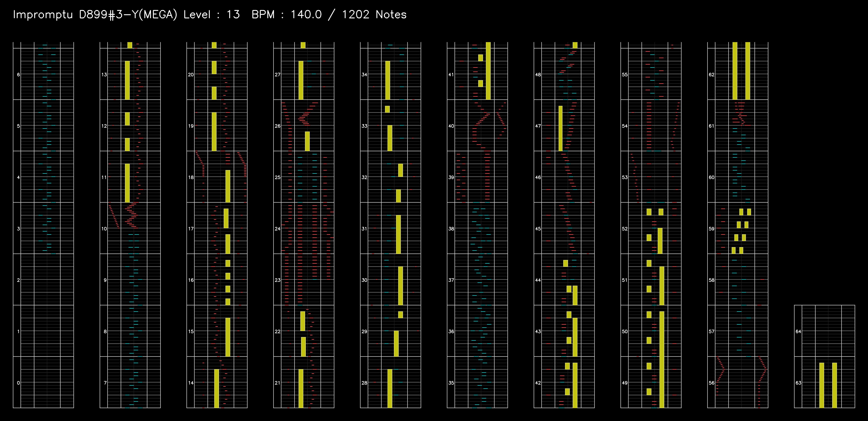Pick the measure 15 marker

pyautogui.click(x=191, y=331)
